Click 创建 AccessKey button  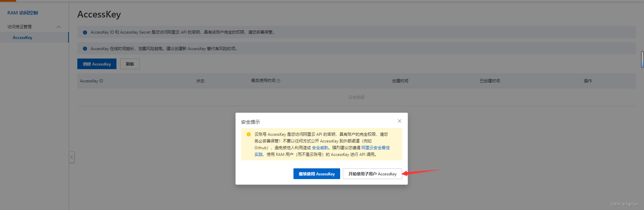coord(97,64)
